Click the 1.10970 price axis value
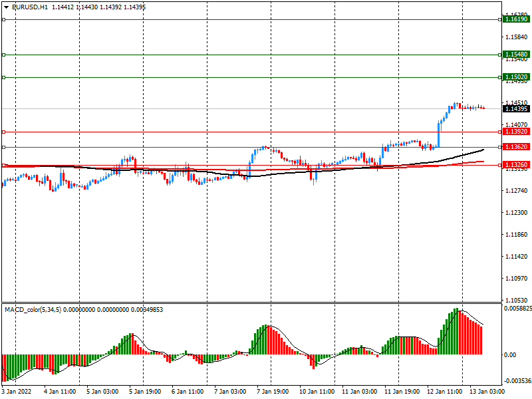The image size is (532, 399). pos(517,278)
